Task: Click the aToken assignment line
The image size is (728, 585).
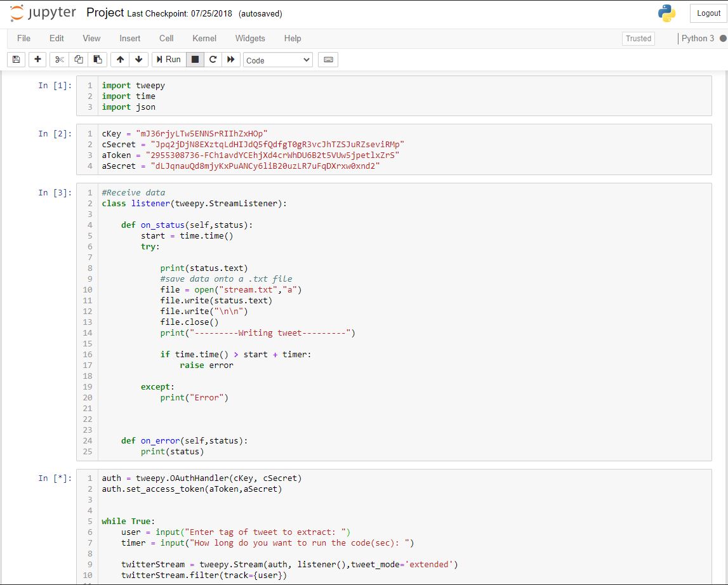Action: [251, 155]
